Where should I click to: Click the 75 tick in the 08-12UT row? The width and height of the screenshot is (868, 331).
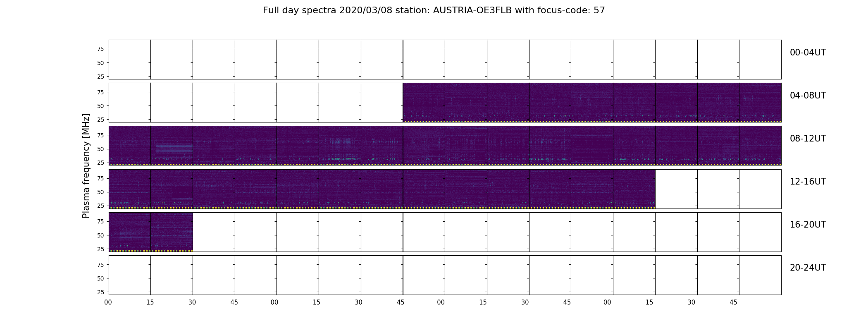(x=100, y=135)
